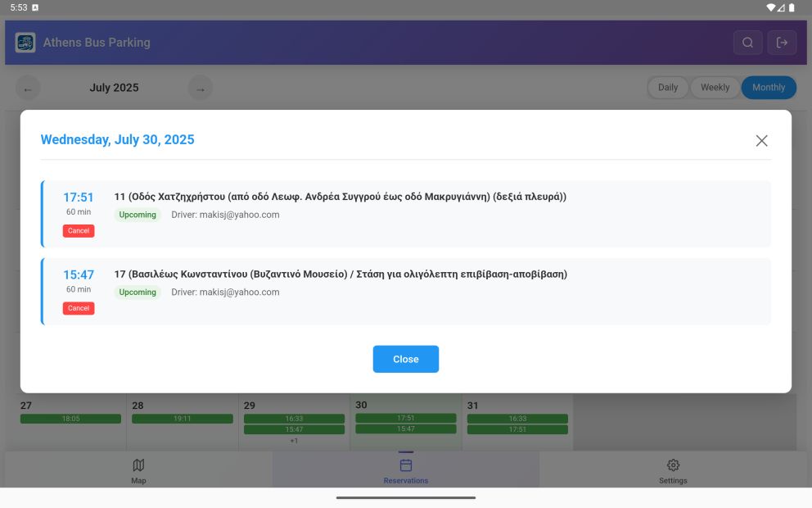Open the Map tab
The height and width of the screenshot is (508, 812).
point(138,470)
